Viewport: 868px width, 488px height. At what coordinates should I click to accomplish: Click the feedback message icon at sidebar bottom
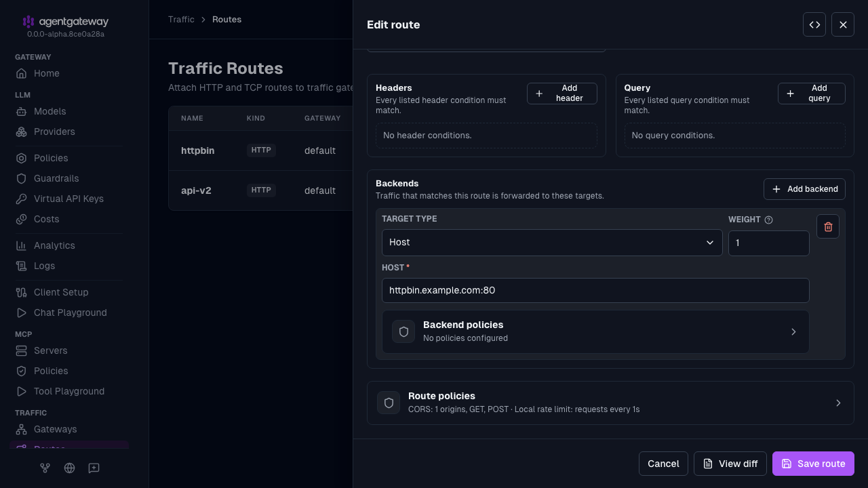[x=94, y=468]
